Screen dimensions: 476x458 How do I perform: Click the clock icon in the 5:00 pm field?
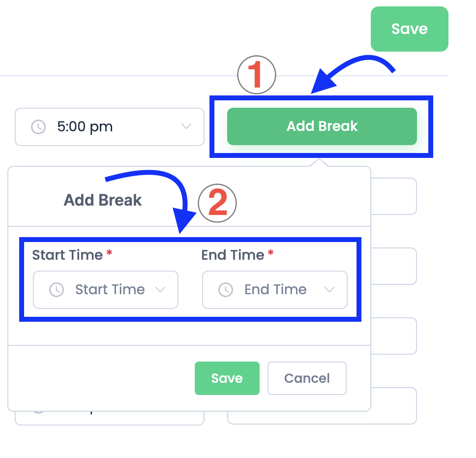tap(38, 127)
